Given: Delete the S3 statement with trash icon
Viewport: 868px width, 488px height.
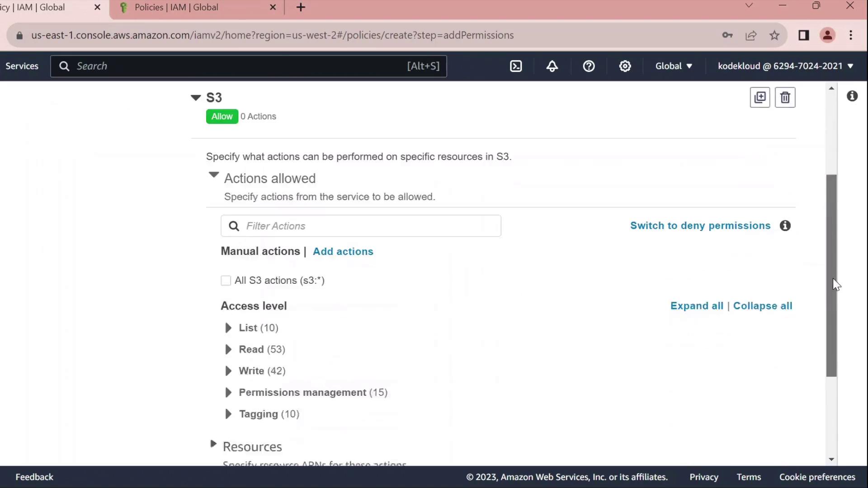Looking at the screenshot, I should [x=785, y=97].
